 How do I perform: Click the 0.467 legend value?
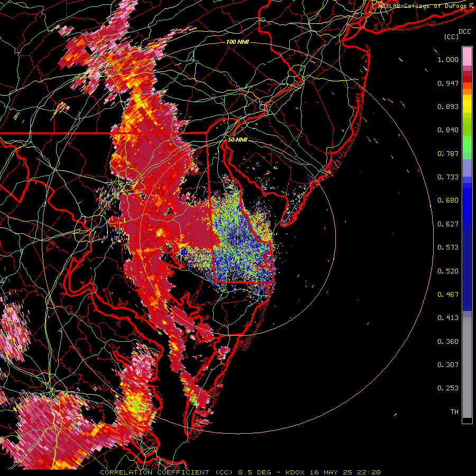448,295
